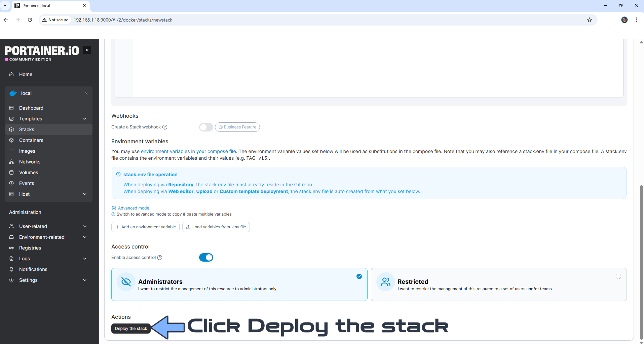The image size is (644, 344).
Task: Open Notifications in the sidebar
Action: [33, 269]
